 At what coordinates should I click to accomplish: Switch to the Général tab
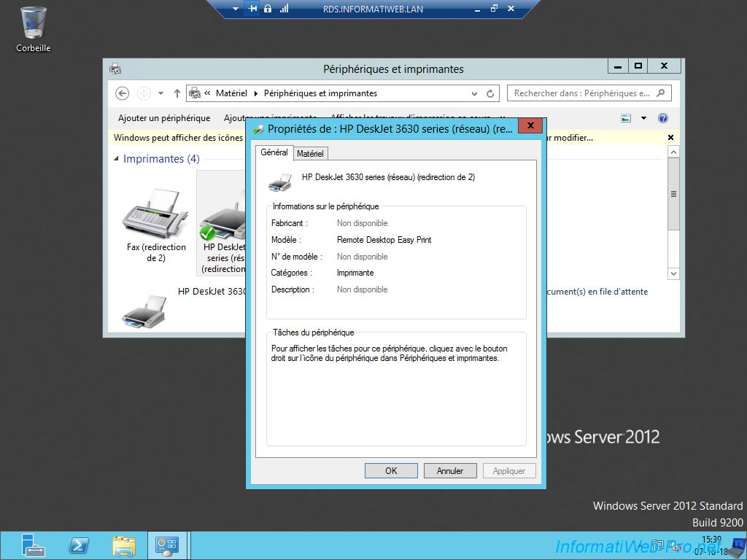click(274, 152)
